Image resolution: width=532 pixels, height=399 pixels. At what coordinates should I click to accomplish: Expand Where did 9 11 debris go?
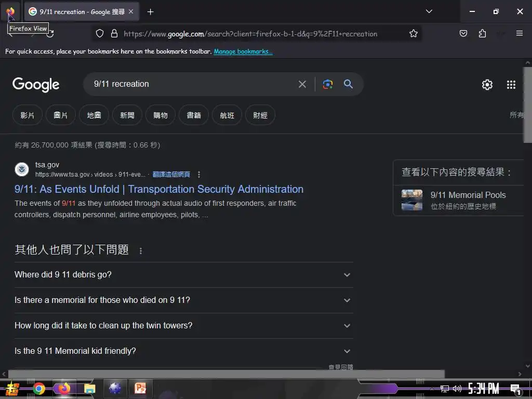[183, 275]
